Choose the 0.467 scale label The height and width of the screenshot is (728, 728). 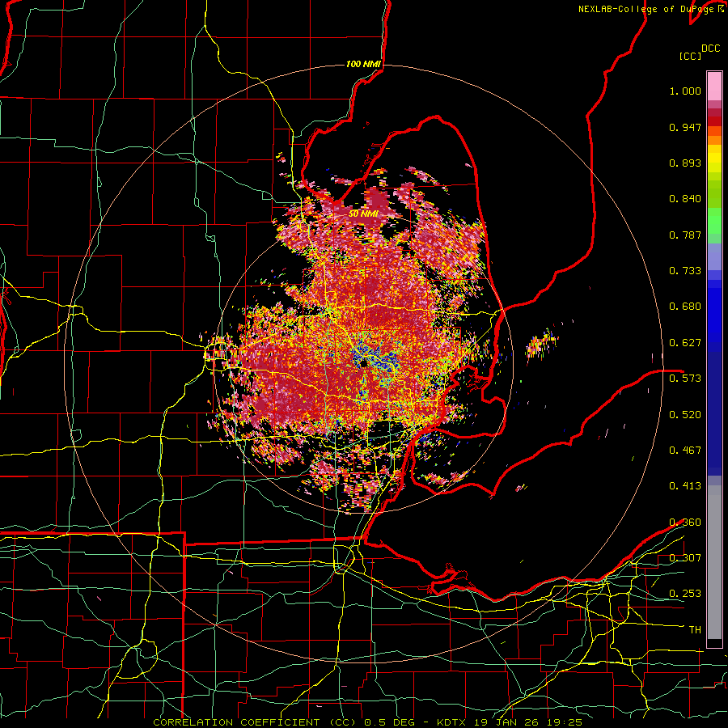(x=685, y=450)
